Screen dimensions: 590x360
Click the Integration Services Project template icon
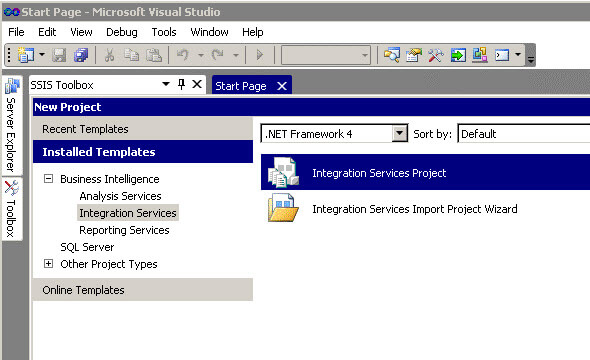pyautogui.click(x=283, y=173)
